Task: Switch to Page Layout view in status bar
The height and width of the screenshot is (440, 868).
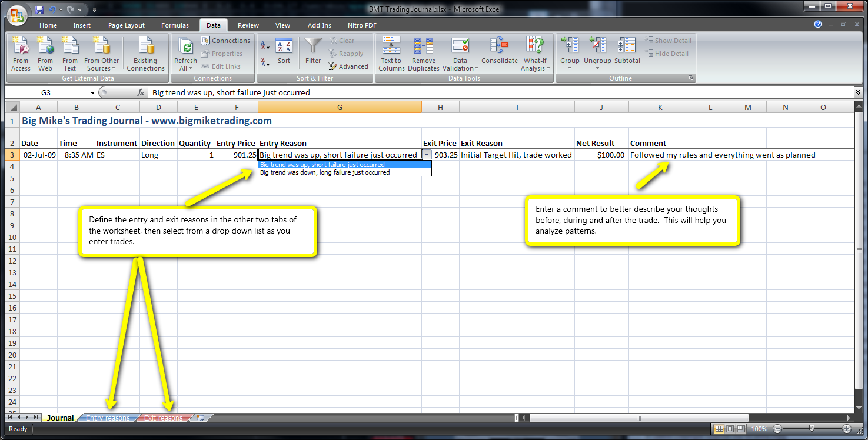Action: pos(730,429)
